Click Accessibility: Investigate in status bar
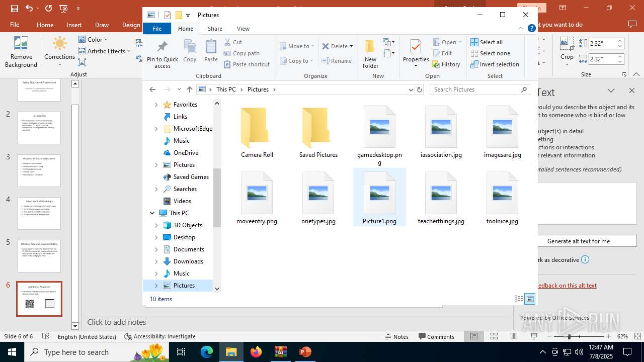The height and width of the screenshot is (362, 644). 160,336
